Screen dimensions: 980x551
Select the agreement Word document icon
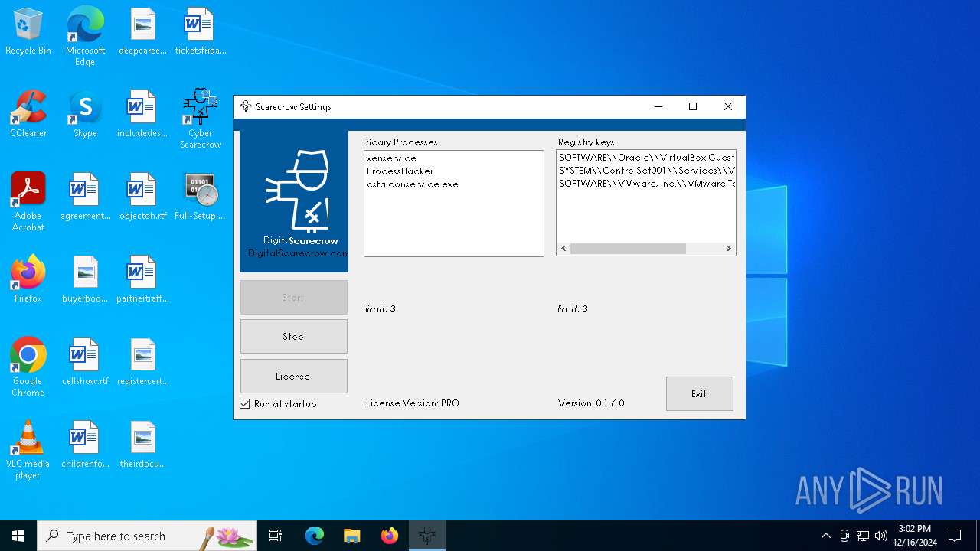[85, 197]
